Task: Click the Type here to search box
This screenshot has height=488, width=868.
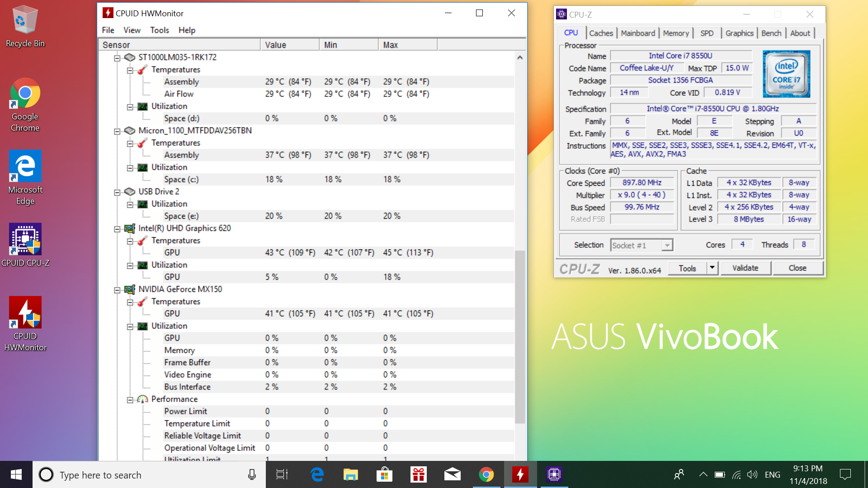Action: point(149,474)
